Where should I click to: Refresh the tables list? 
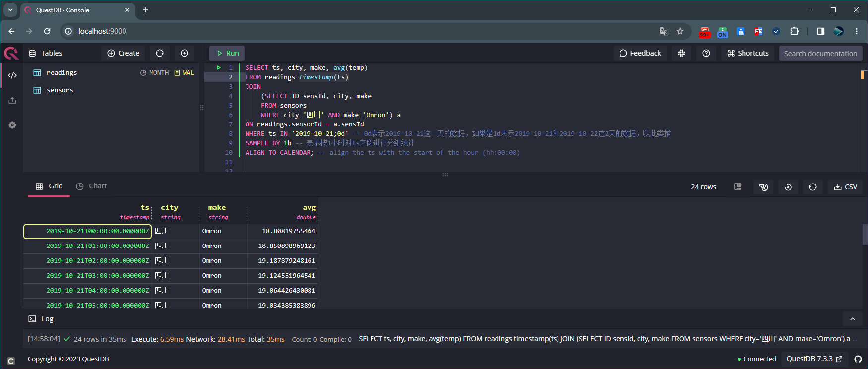pyautogui.click(x=160, y=53)
